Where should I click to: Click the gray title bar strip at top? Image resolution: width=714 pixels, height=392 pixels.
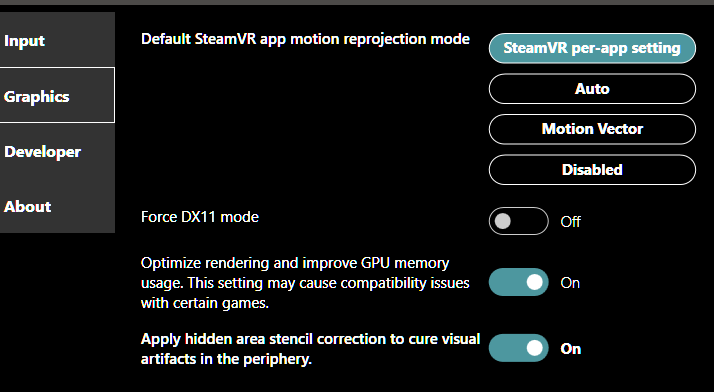point(357,2)
